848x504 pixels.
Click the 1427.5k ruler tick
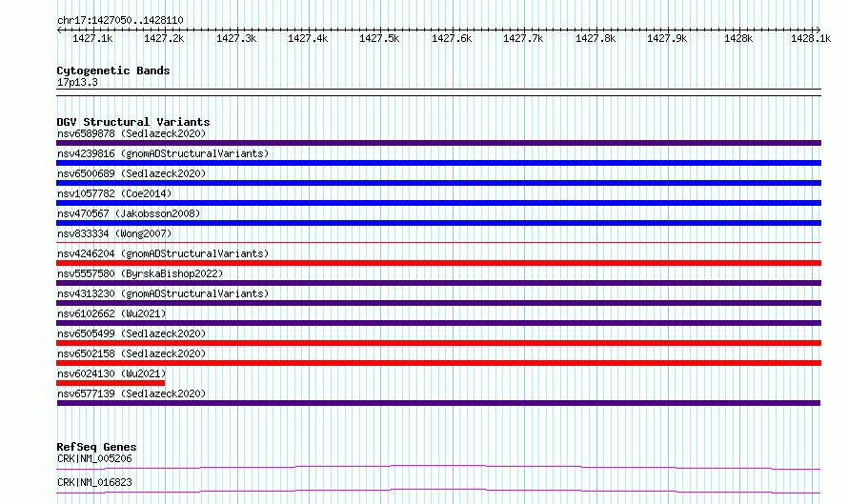379,38
